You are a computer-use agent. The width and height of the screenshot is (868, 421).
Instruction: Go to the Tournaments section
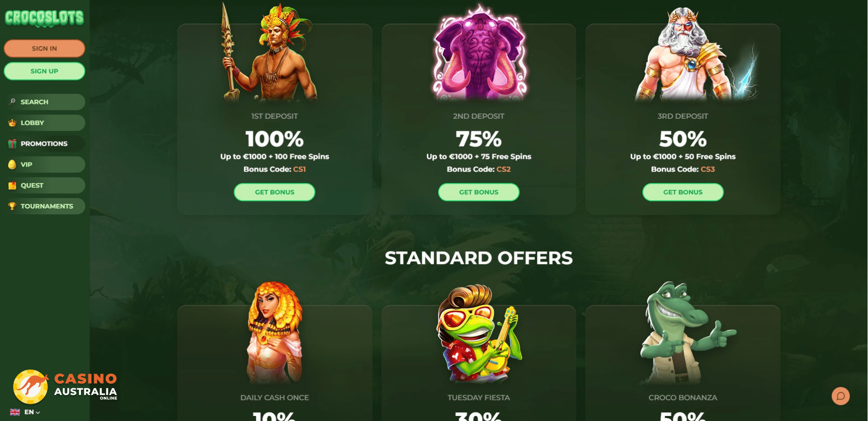pyautogui.click(x=44, y=206)
